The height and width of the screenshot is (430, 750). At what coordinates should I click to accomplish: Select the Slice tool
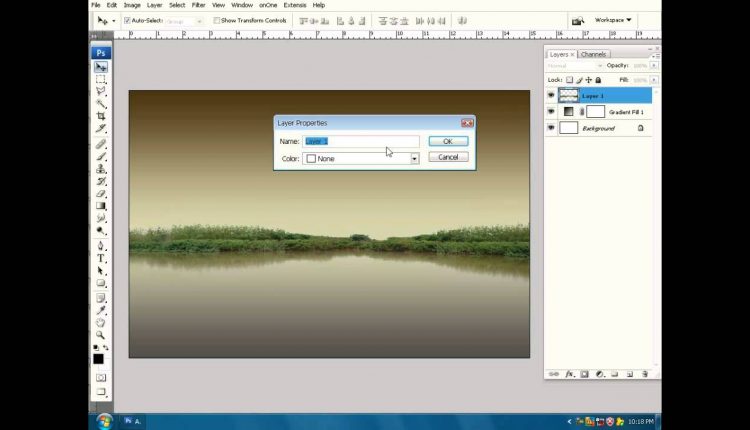[100, 128]
